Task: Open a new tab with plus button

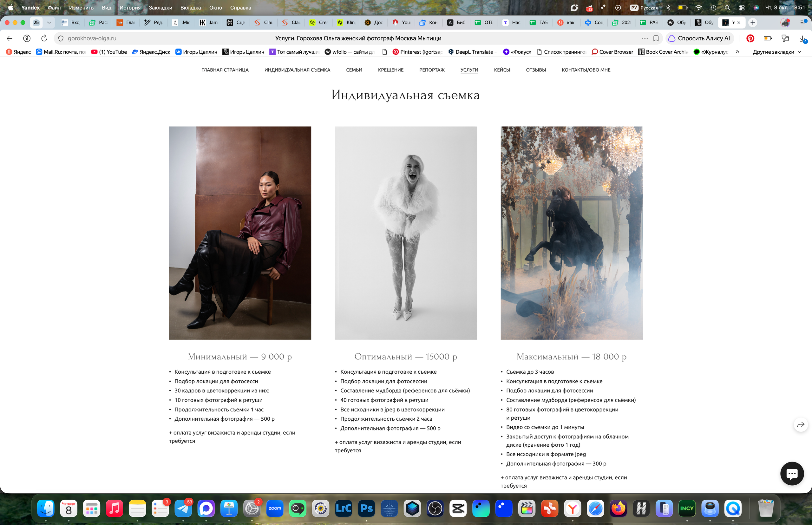Action: (753, 23)
